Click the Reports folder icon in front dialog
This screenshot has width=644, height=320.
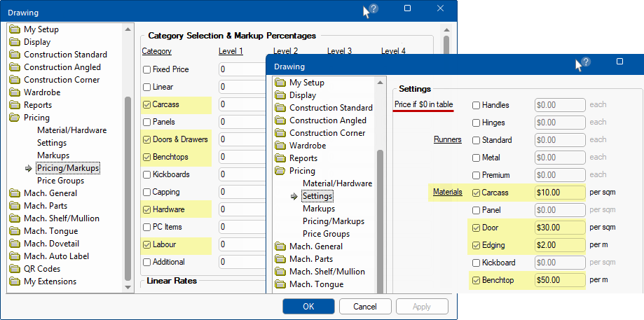coord(280,158)
